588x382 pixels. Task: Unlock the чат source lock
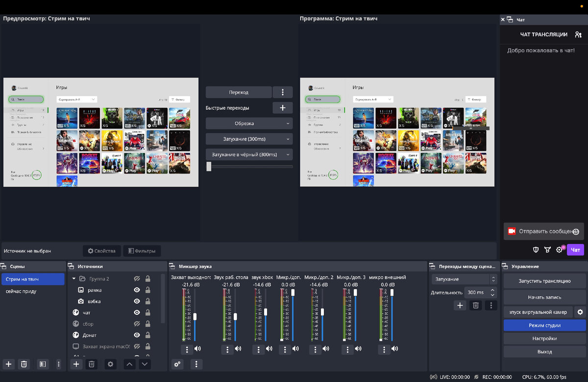[147, 312]
